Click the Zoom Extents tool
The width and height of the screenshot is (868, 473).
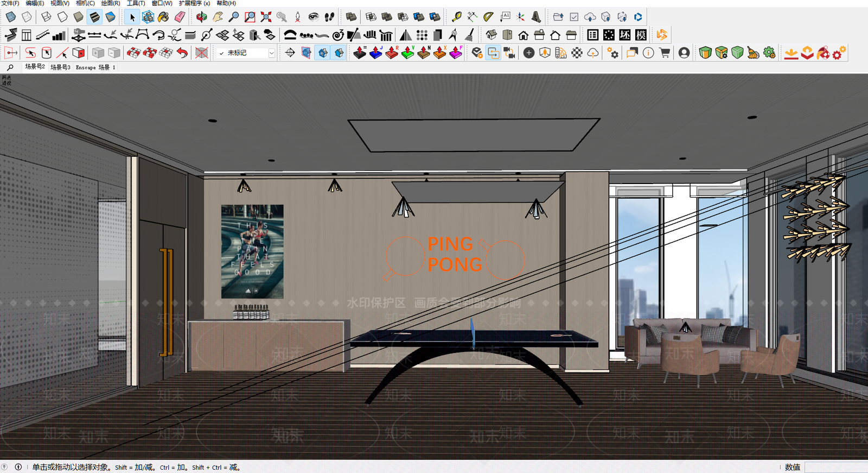(266, 17)
